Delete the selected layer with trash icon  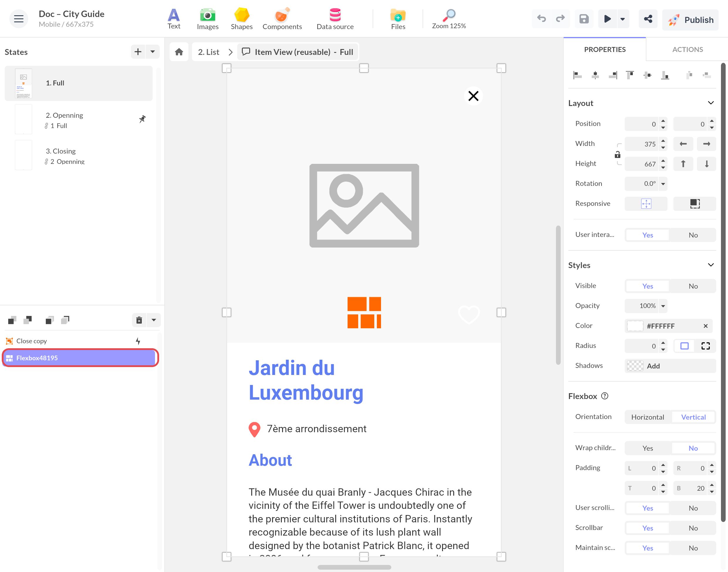(x=139, y=320)
